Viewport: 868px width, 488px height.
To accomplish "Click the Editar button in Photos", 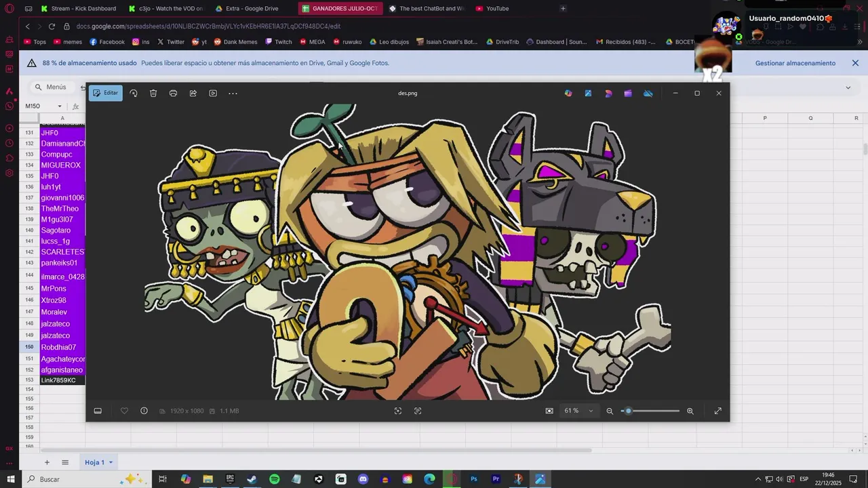I will click(x=105, y=93).
